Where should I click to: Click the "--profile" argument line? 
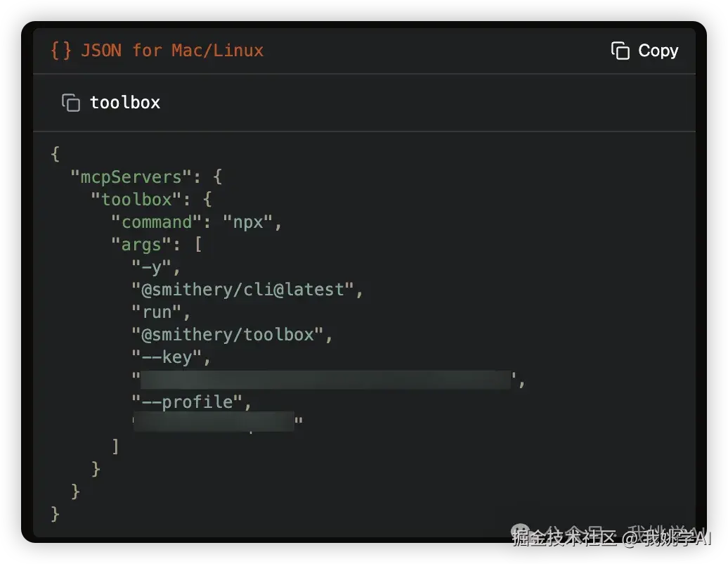[191, 402]
